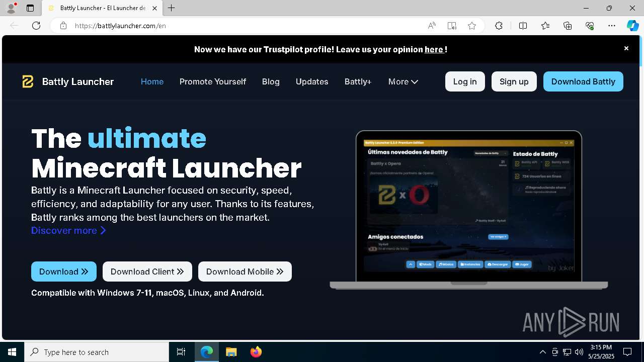644x362 pixels.
Task: Open Windows Start menu
Action: (12, 352)
